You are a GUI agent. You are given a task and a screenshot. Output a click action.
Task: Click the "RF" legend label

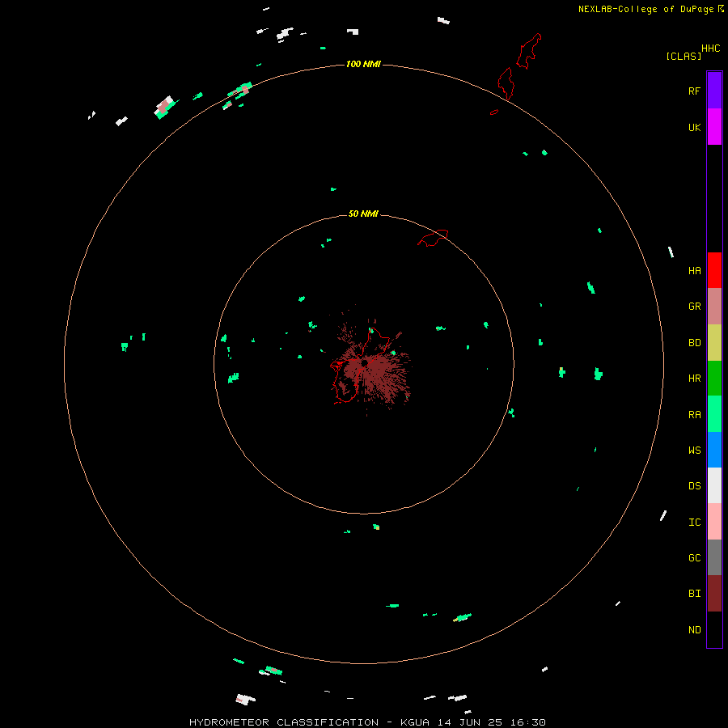pos(695,91)
